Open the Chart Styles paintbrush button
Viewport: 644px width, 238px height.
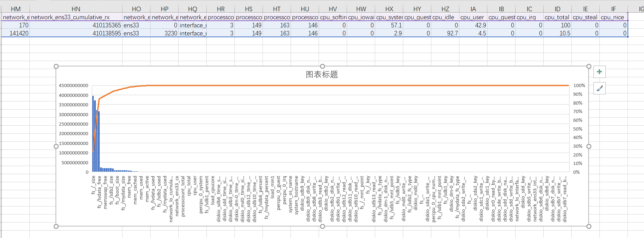[599, 88]
